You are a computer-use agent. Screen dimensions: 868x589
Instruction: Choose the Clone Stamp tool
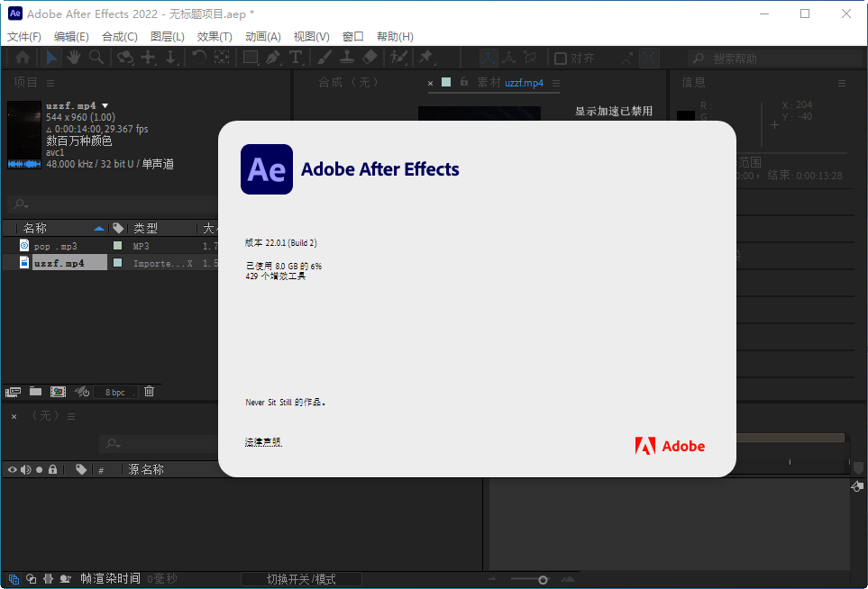click(x=347, y=57)
